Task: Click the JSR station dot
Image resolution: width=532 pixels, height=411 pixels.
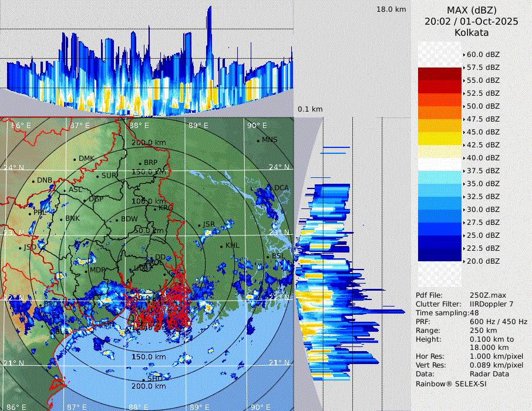Action: pos(199,225)
